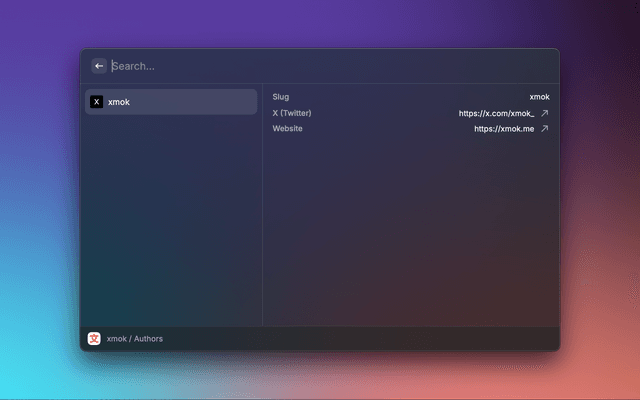Click external arrow icon beside xmok.me
The image size is (640, 400).
pyautogui.click(x=545, y=128)
